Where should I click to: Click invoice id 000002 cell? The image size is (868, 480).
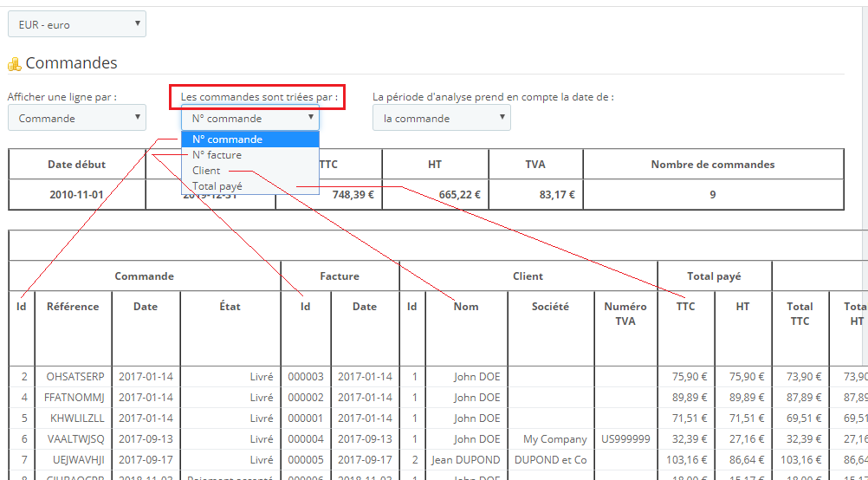pyautogui.click(x=306, y=398)
